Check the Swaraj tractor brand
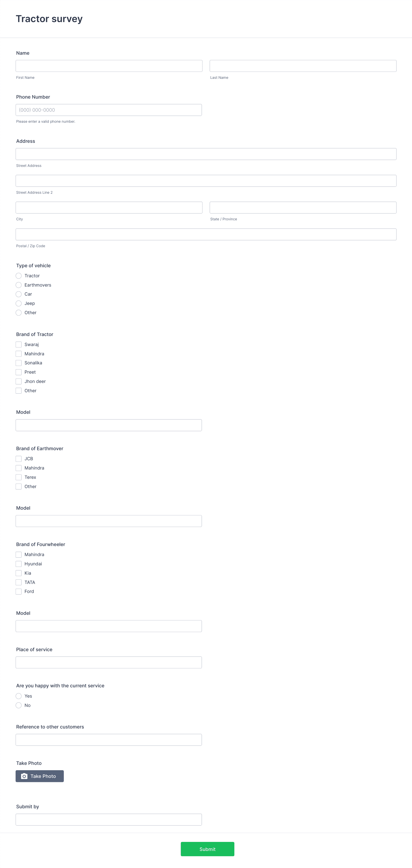 [x=19, y=344]
